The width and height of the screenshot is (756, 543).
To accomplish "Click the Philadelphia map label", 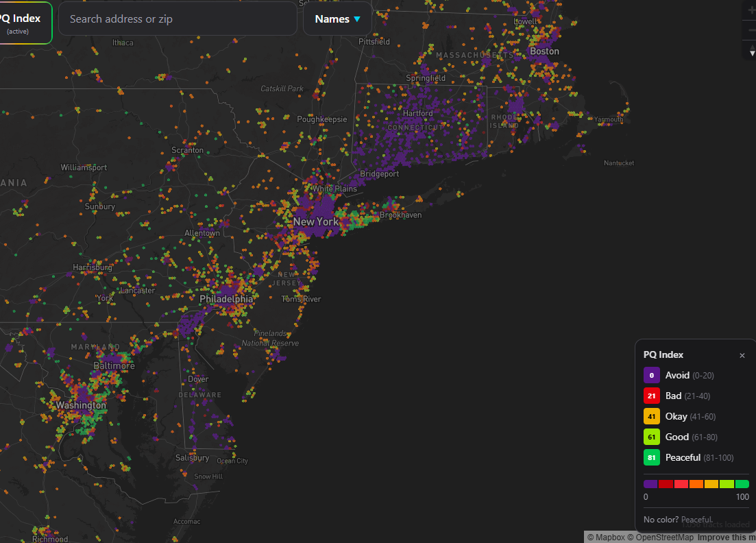I will click(226, 299).
